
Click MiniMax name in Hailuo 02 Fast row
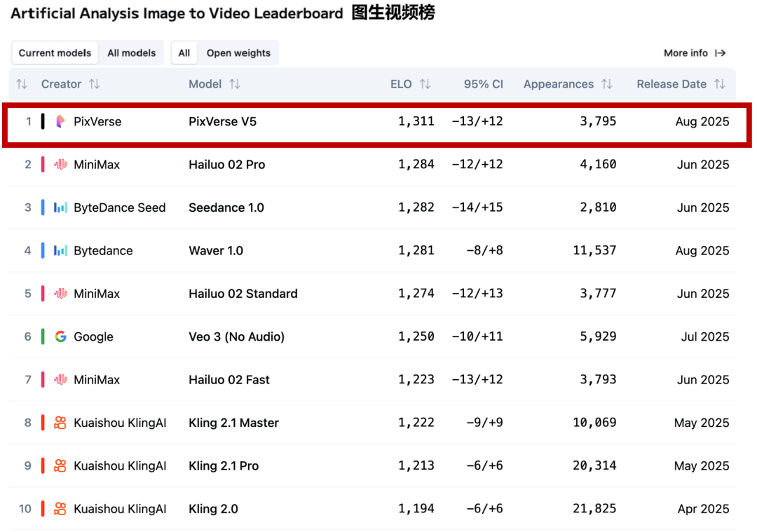tap(97, 379)
